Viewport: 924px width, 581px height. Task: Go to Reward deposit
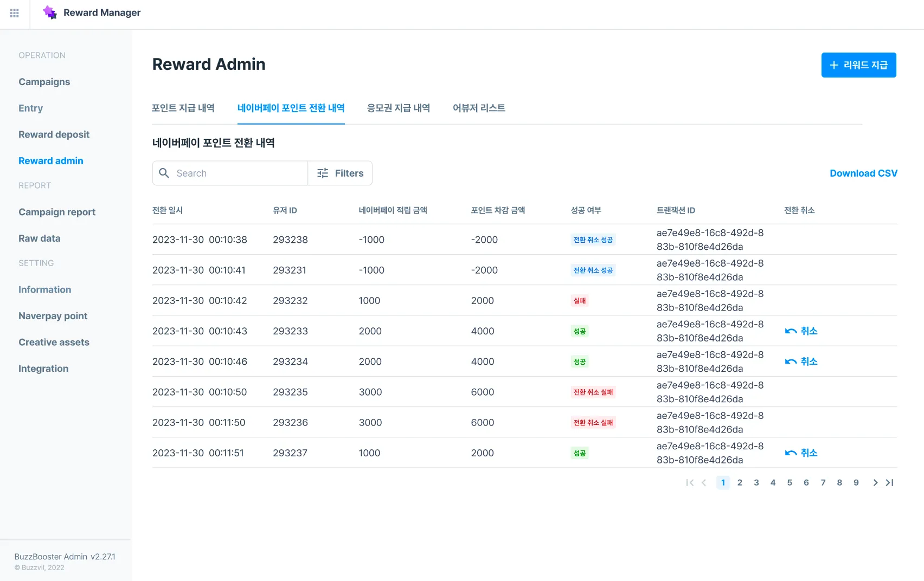(x=54, y=134)
